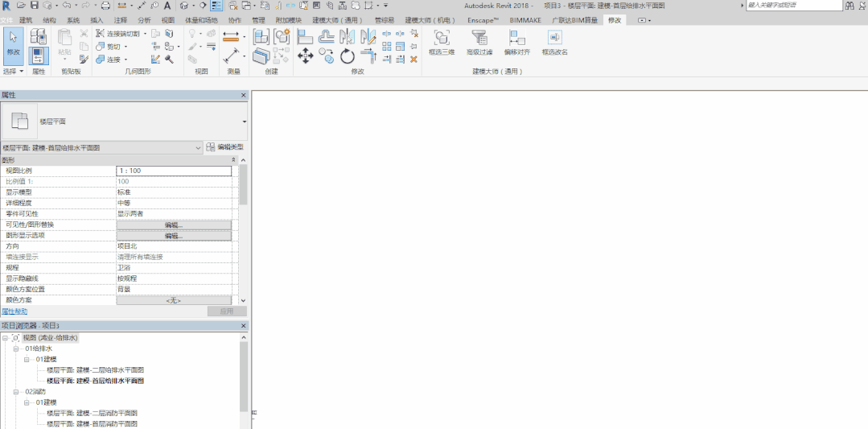
Task: Select Mirror Draw Axis tool
Action: (x=368, y=36)
